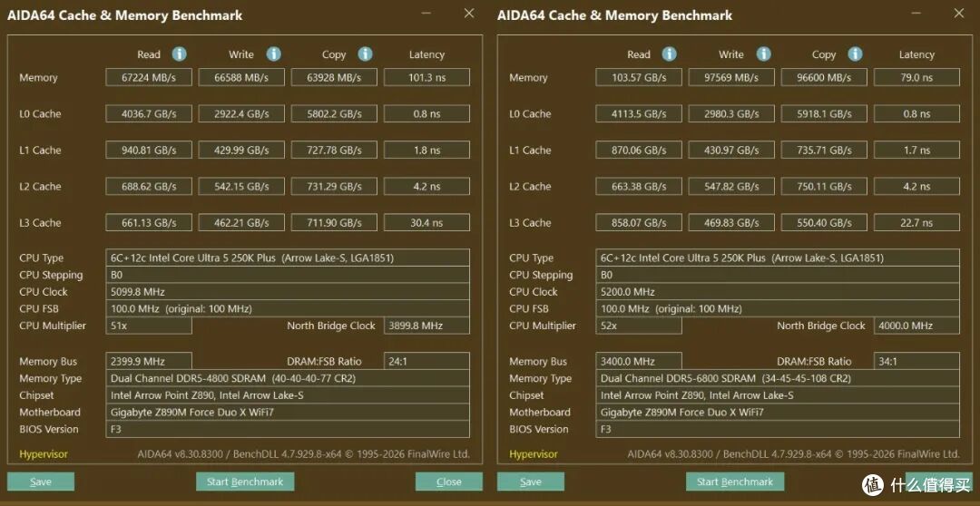Click left window title AIDA64 Cache & Memory Benchmark

(x=125, y=15)
